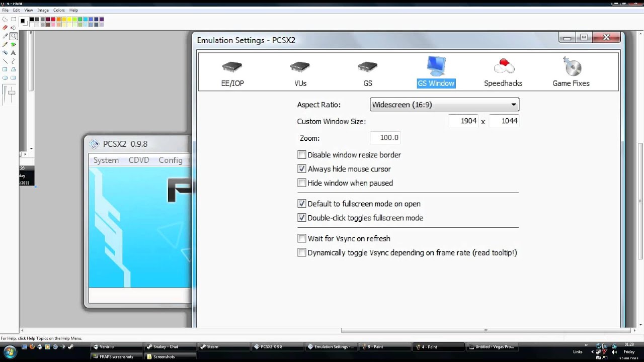Open the Edit menu in Paint
Viewport: 644px width, 362px height.
pyautogui.click(x=16, y=10)
